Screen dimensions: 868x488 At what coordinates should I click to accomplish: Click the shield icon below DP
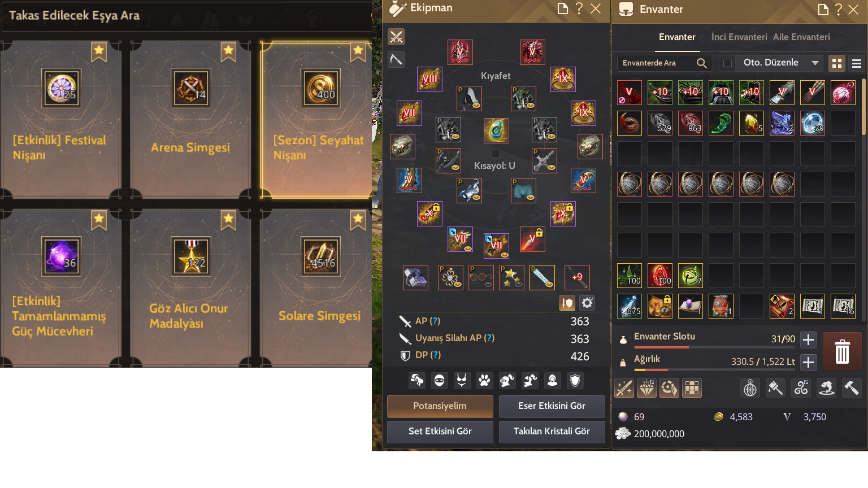575,381
